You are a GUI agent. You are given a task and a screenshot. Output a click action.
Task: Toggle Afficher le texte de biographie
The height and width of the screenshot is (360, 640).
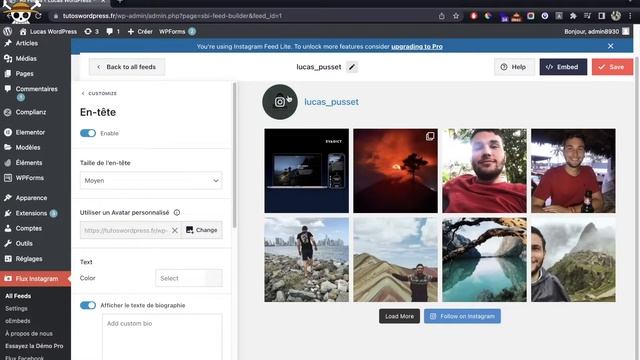coord(88,305)
